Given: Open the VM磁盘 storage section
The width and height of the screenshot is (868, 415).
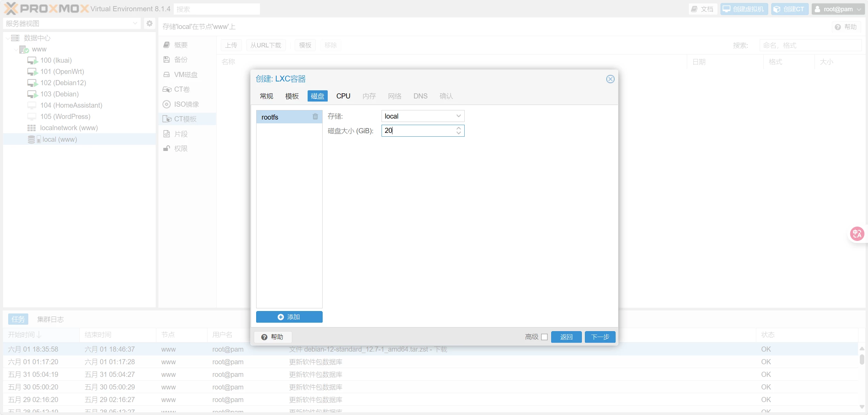Looking at the screenshot, I should click(186, 75).
